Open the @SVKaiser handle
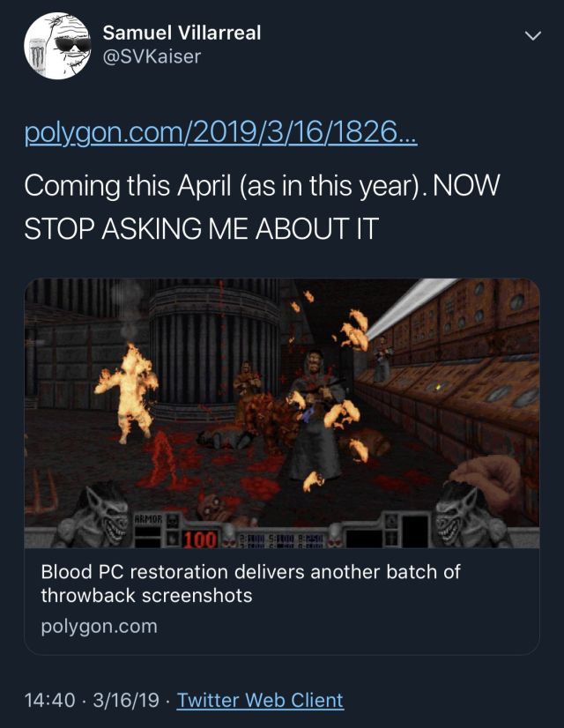564x728 pixels. 152,57
